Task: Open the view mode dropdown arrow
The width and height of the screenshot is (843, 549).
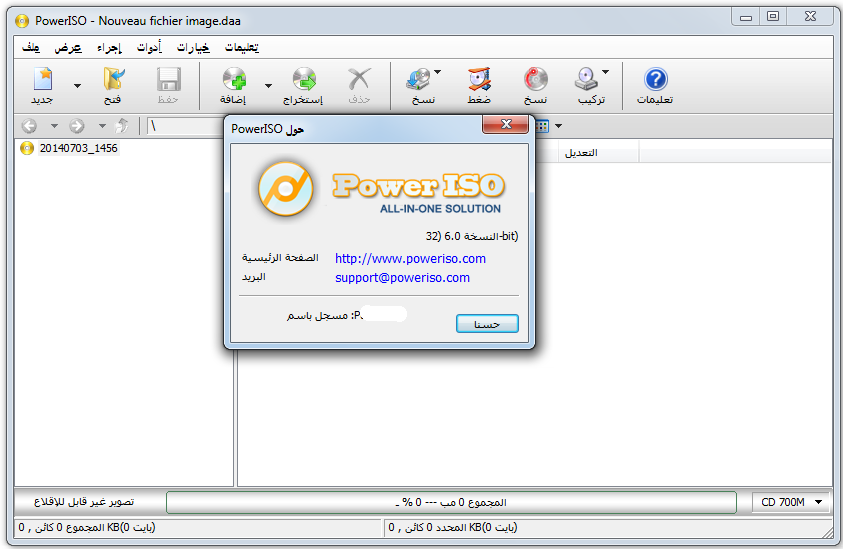Action: 559,126
